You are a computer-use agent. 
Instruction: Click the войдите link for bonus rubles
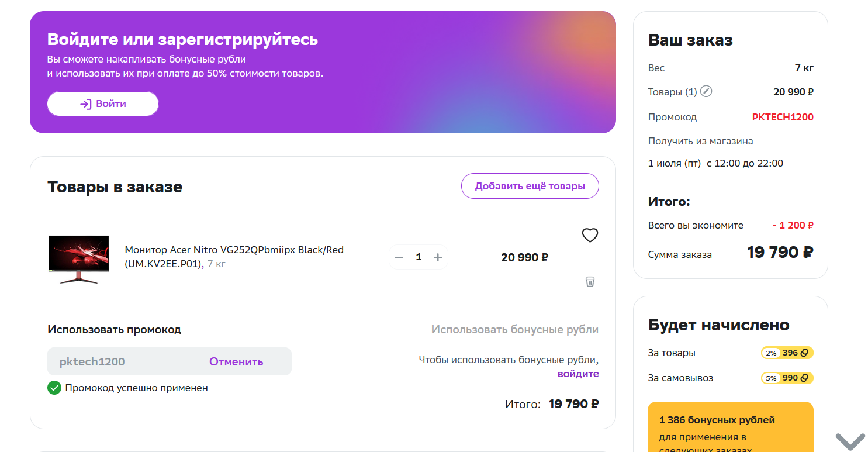pyautogui.click(x=578, y=374)
